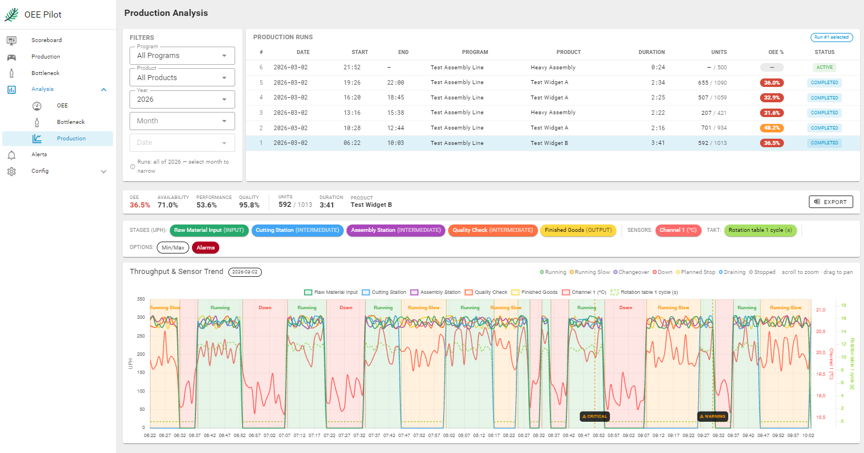Select the Production sub-item under Analysis
Viewport: 864px width, 453px height.
(70, 139)
